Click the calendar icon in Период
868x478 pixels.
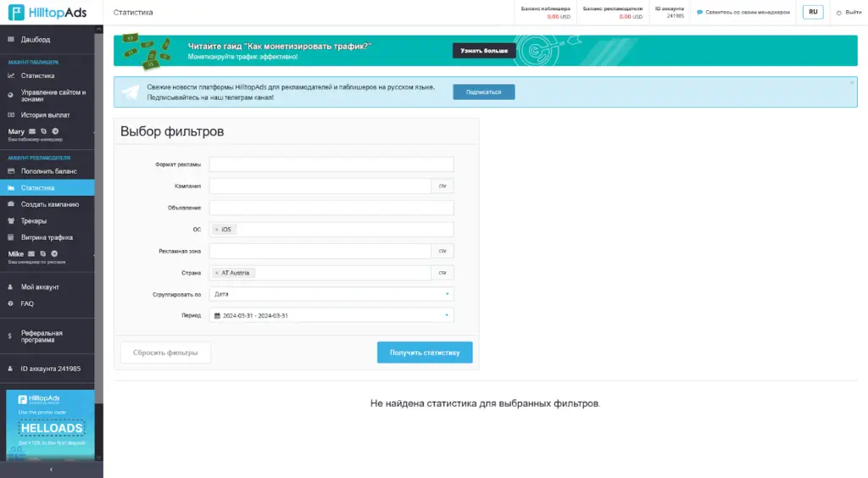(217, 315)
